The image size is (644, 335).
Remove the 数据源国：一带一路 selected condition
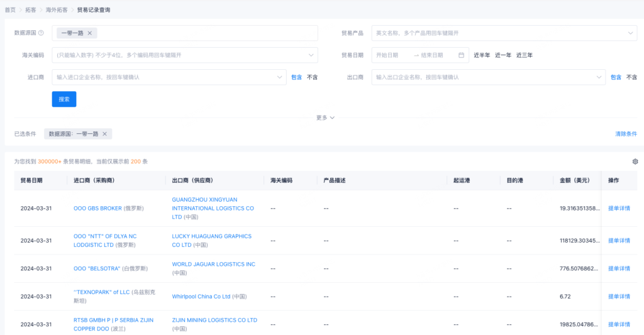pyautogui.click(x=104, y=134)
